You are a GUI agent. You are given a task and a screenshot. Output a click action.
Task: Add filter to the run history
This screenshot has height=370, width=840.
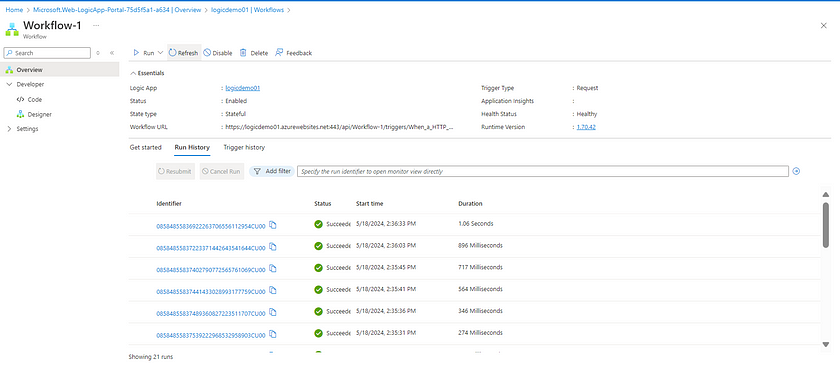tap(272, 171)
